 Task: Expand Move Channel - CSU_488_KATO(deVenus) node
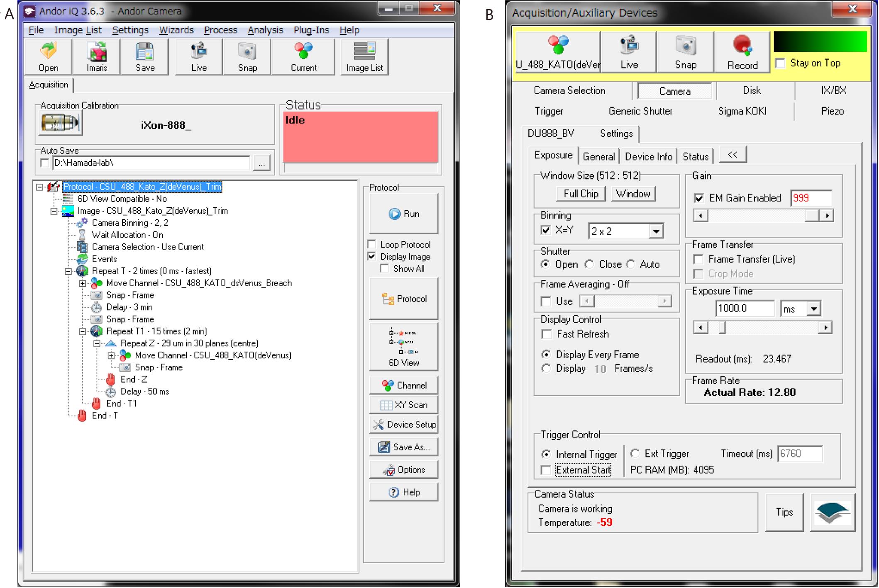tap(111, 356)
